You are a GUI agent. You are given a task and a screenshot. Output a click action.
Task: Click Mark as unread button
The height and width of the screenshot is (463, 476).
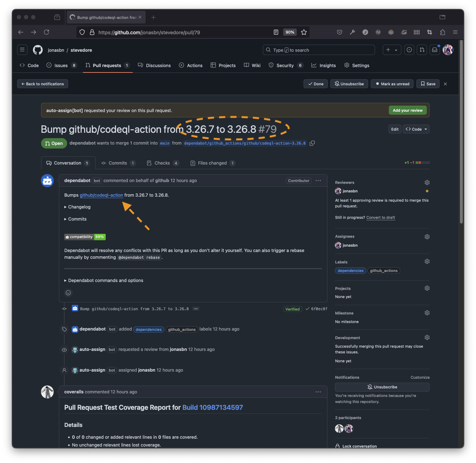click(392, 84)
